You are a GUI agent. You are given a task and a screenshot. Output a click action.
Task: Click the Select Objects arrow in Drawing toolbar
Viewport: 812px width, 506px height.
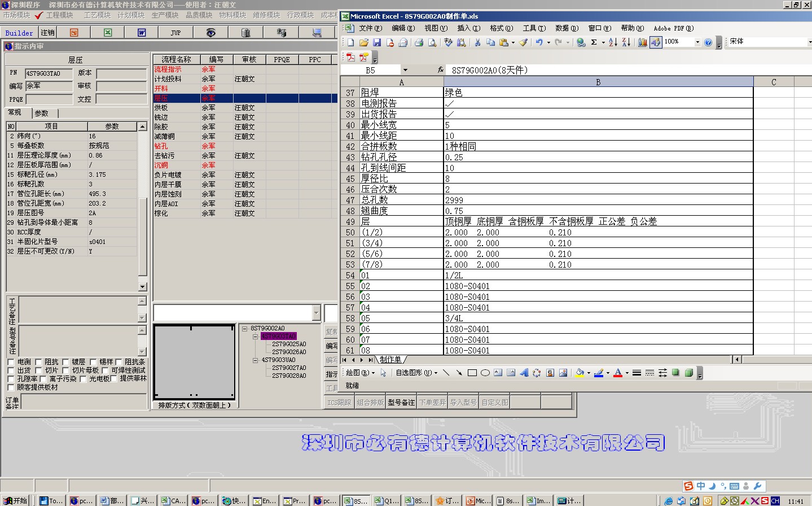tap(383, 373)
